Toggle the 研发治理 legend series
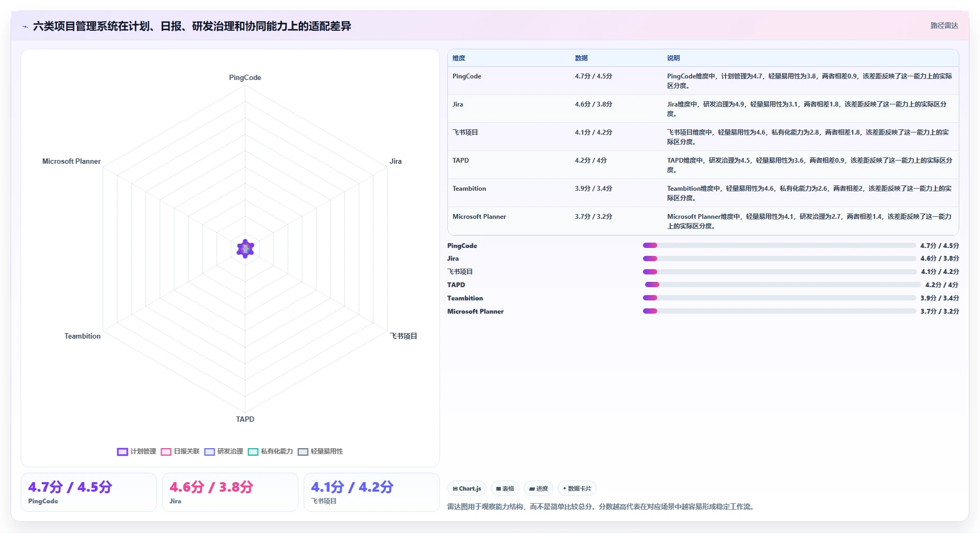980x533 pixels. coord(224,451)
